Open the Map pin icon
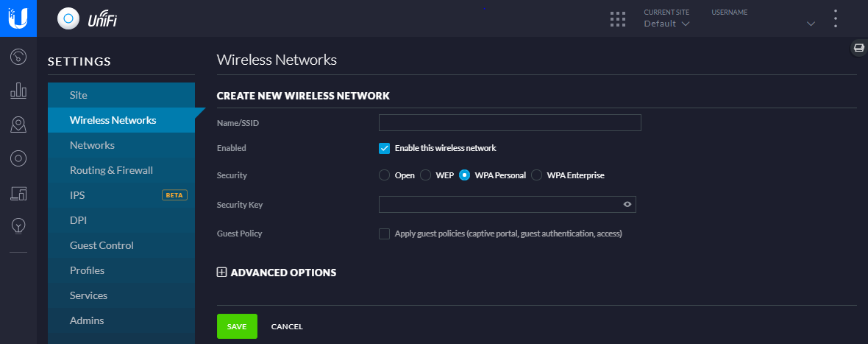The image size is (868, 344). (18, 125)
